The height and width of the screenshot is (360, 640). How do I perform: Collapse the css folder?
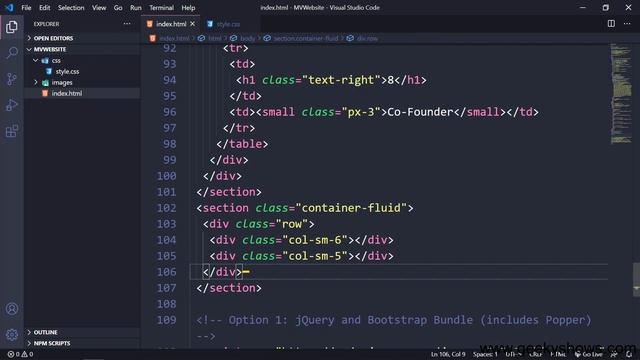click(56, 60)
